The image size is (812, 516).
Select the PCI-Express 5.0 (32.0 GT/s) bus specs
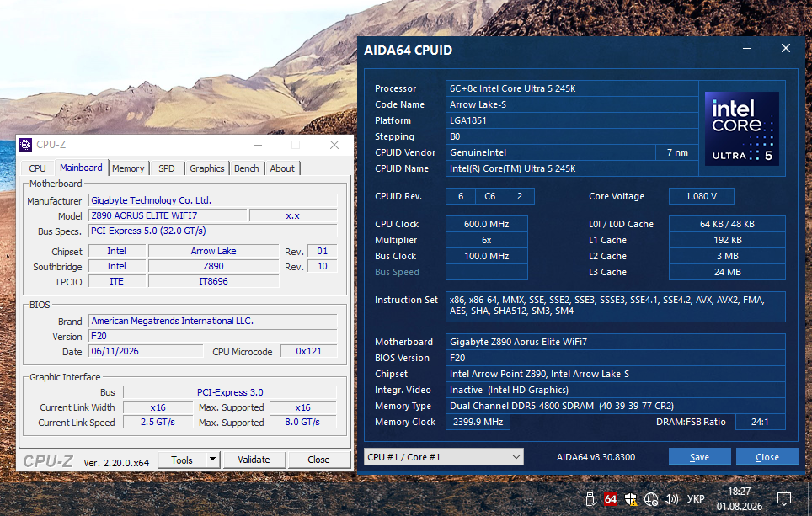[213, 231]
